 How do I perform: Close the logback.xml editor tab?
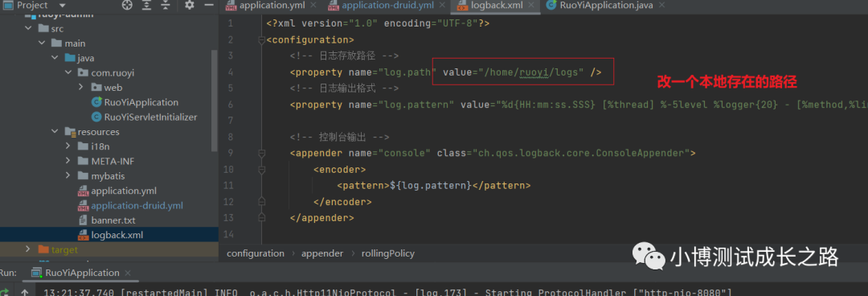531,6
